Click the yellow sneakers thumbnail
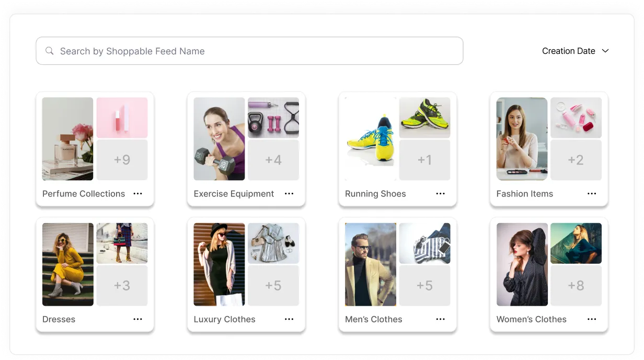Image resolution: width=644 pixels, height=360 pixels. pyautogui.click(x=371, y=138)
